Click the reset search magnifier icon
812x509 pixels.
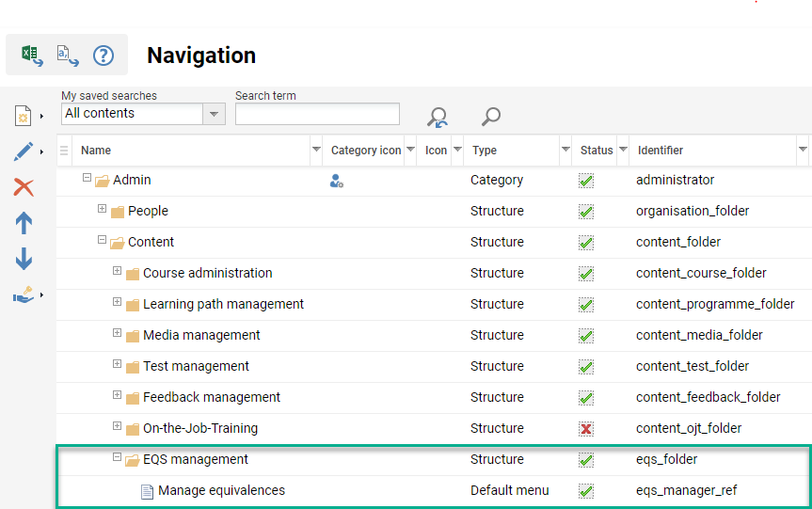[x=438, y=117]
